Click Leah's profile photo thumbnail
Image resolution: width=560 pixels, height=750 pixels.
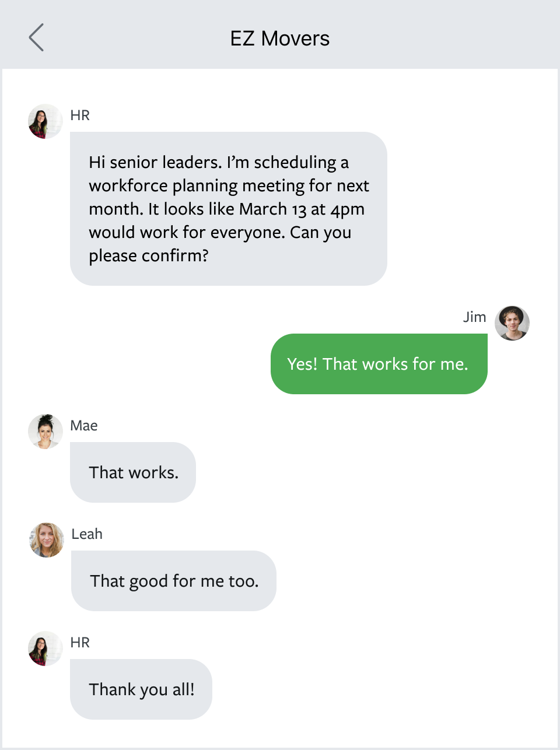pos(45,540)
